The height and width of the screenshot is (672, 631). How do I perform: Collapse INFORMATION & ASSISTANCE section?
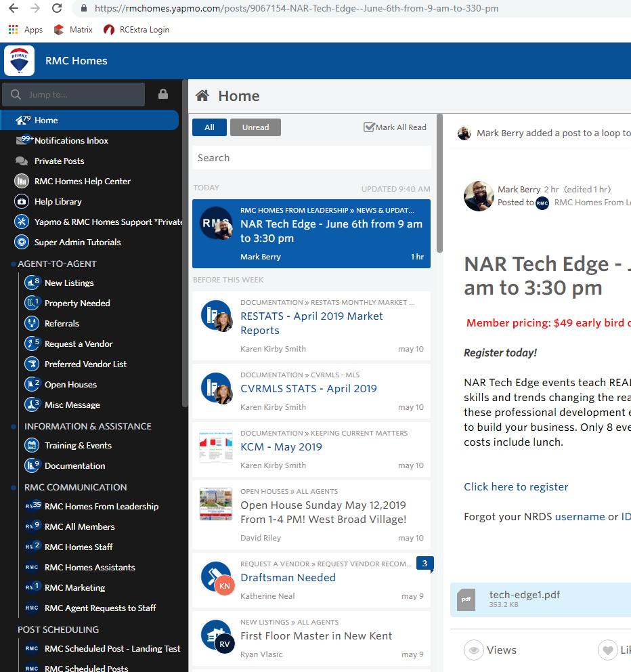tap(87, 426)
